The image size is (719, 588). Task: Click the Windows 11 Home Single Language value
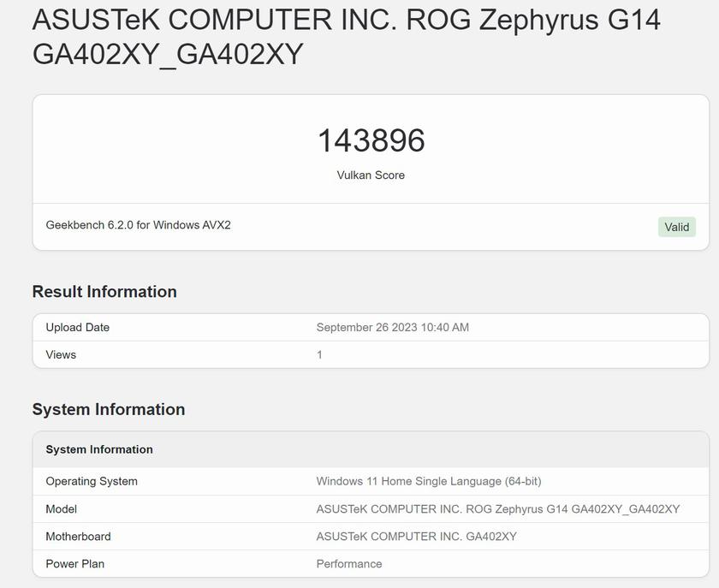click(428, 481)
